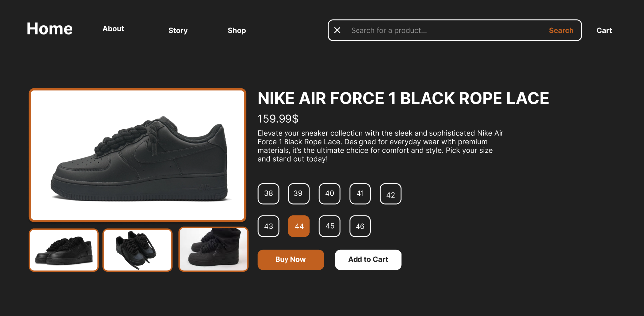644x316 pixels.
Task: Click the Buy Now button
Action: pos(290,259)
